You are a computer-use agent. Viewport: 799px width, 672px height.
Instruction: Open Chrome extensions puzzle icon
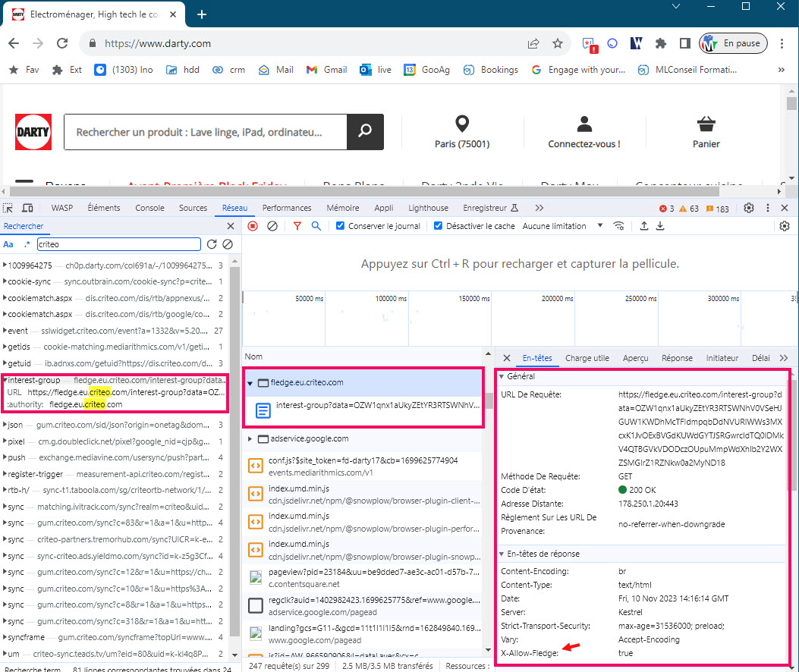coord(661,43)
